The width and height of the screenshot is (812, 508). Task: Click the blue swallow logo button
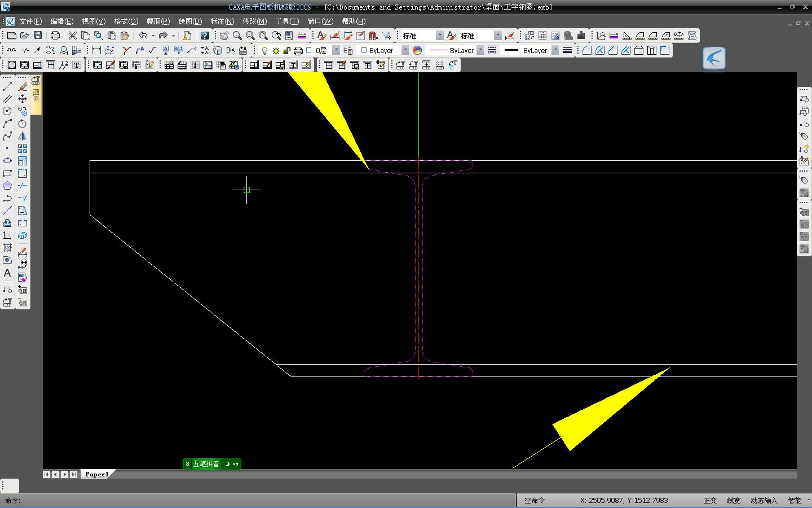coord(714,58)
